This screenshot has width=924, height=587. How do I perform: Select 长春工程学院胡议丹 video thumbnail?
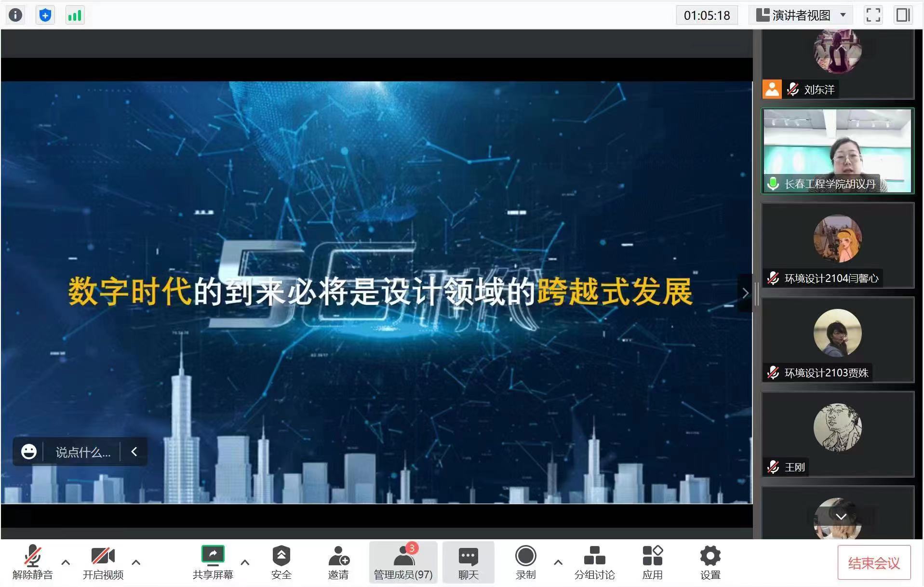point(837,151)
